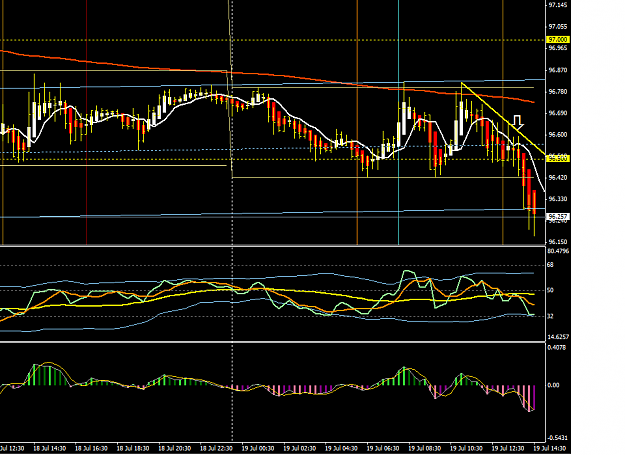625x455 pixels.
Task: Click the 19 Jul 04:30 time label
Action: click(341, 448)
